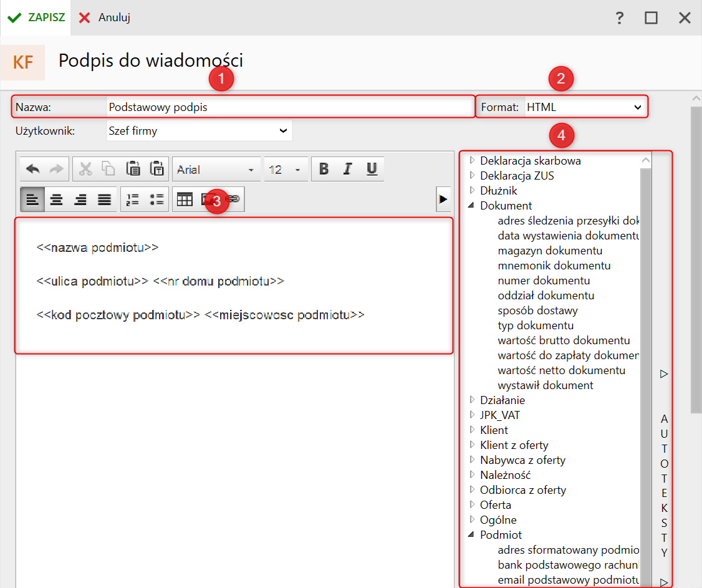The image size is (702, 588).
Task: Expand the Nabywca z oferty node
Action: pos(472,460)
